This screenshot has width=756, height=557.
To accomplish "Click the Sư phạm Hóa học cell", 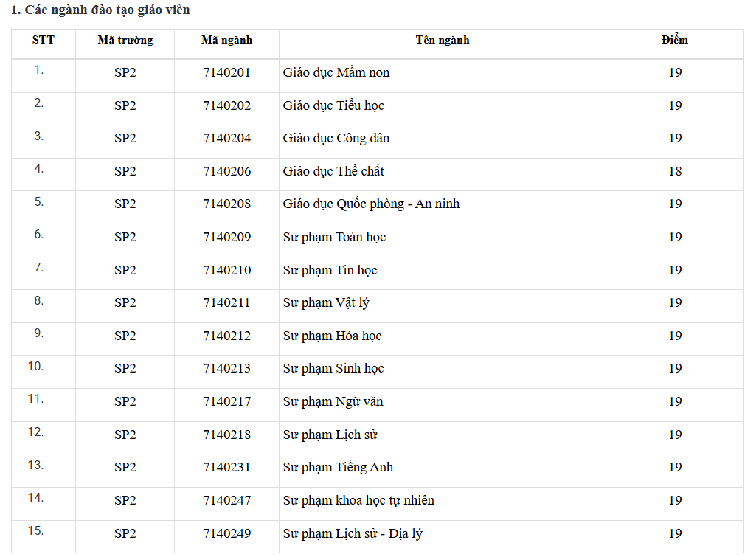I will tap(332, 336).
